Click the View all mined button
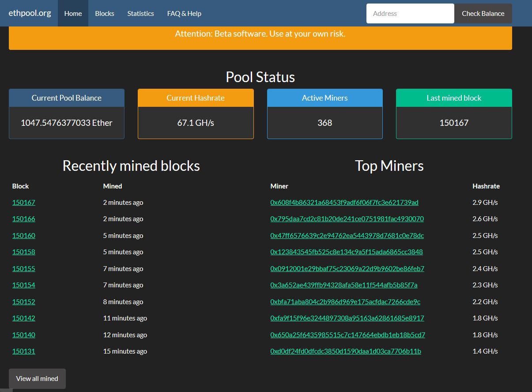The image size is (532, 392). pos(37,379)
